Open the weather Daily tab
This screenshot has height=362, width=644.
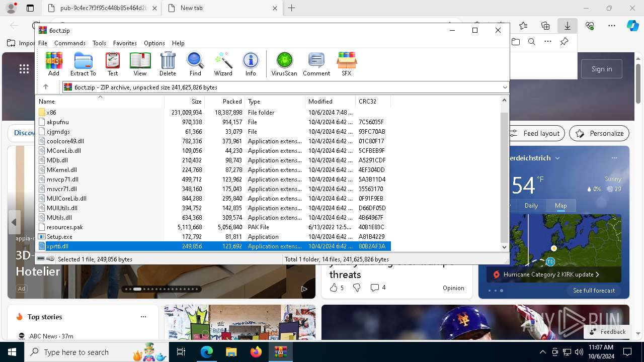pyautogui.click(x=531, y=205)
